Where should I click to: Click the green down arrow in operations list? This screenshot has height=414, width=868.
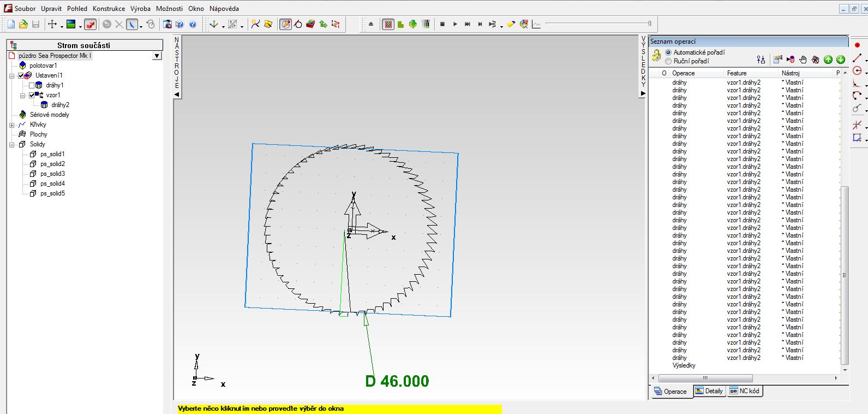coord(840,60)
